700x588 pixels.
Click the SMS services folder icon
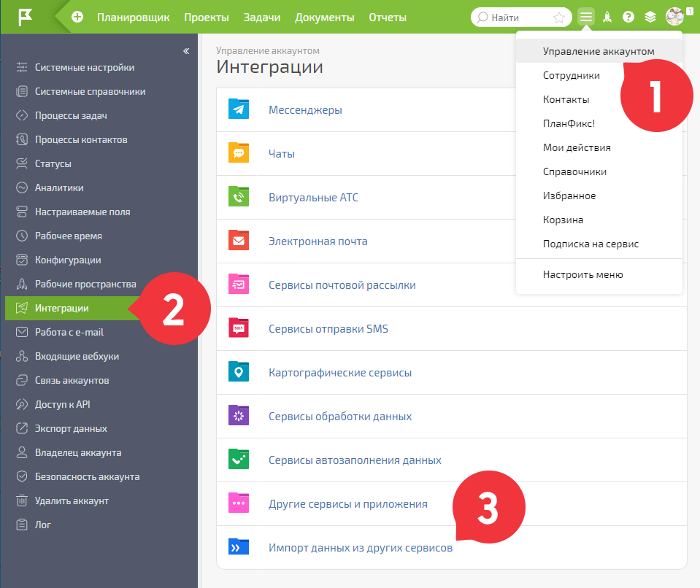(x=239, y=328)
